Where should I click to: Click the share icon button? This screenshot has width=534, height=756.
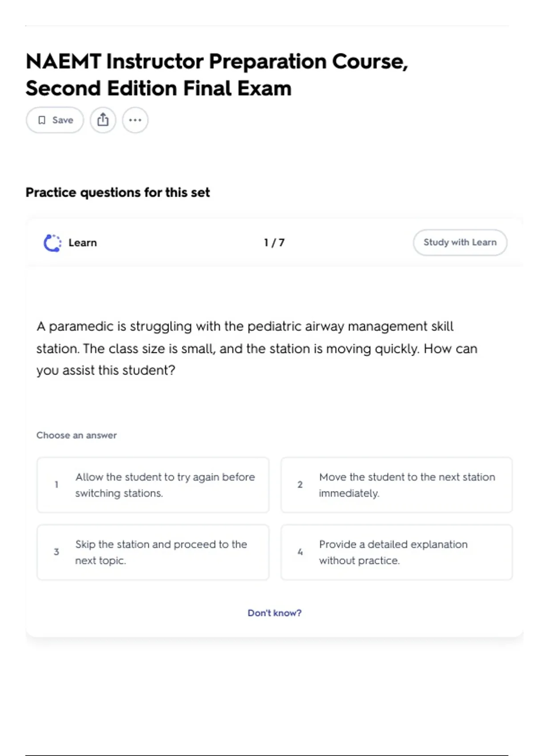[103, 120]
